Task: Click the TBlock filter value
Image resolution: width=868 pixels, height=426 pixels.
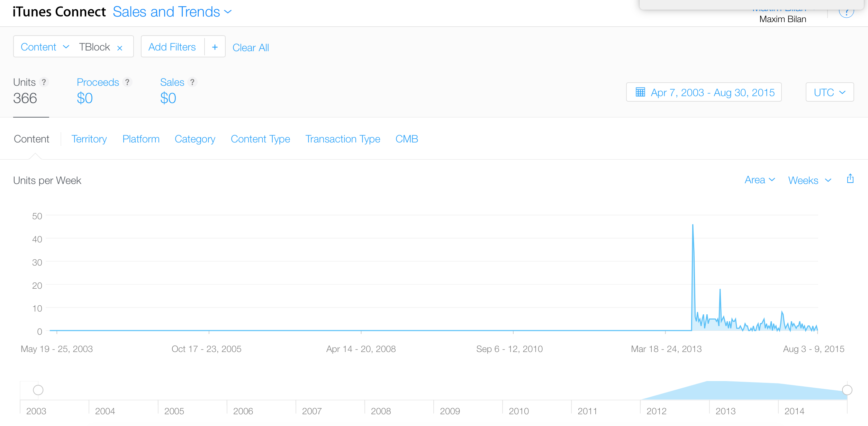Action: (94, 47)
